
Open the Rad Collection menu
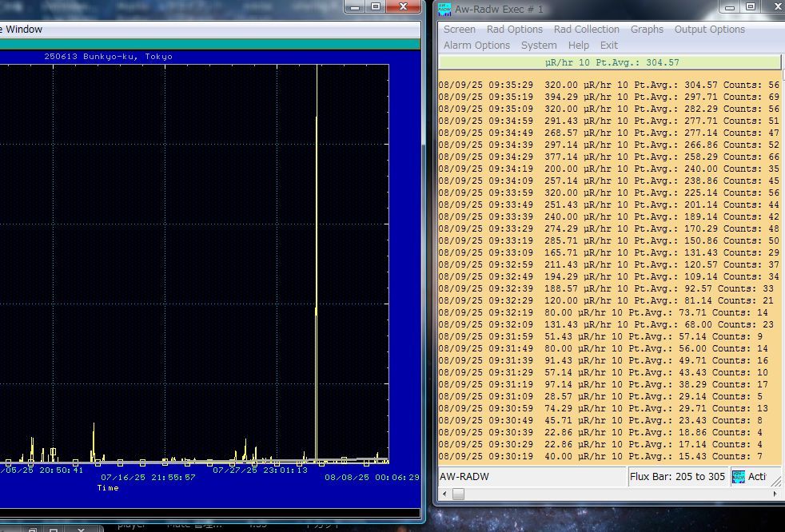coord(586,30)
